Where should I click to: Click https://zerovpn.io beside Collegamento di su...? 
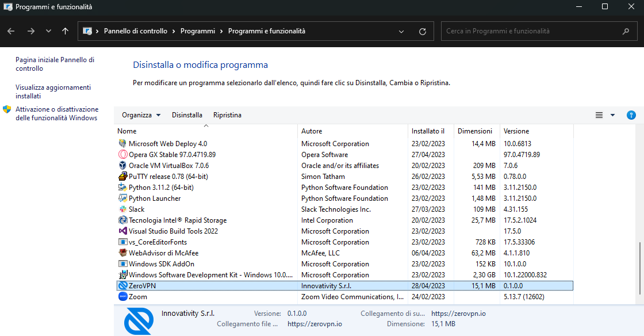[458, 314]
